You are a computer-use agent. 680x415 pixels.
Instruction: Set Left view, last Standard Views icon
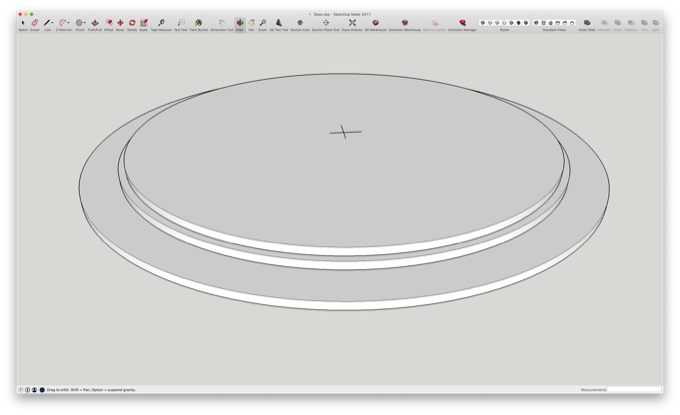[572, 23]
